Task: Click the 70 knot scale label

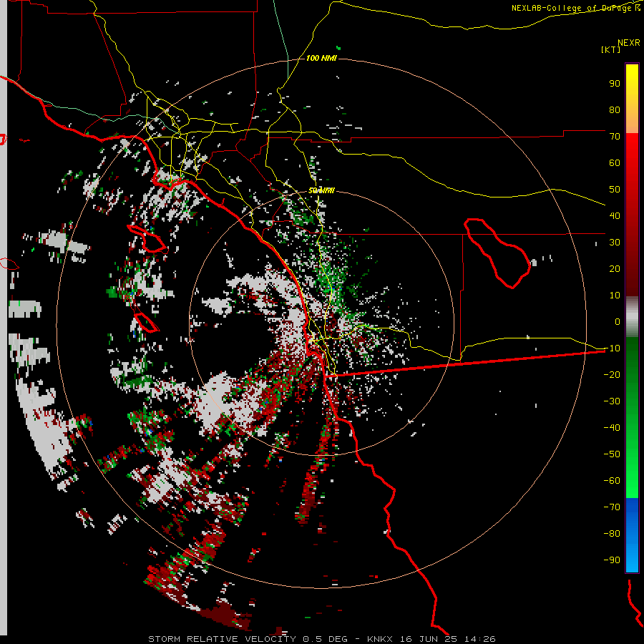Action: click(615, 137)
